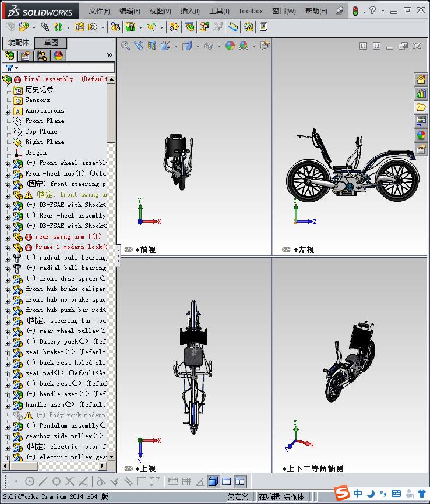Open the File Explorer task pane tab
430x504 pixels.
tap(421, 107)
